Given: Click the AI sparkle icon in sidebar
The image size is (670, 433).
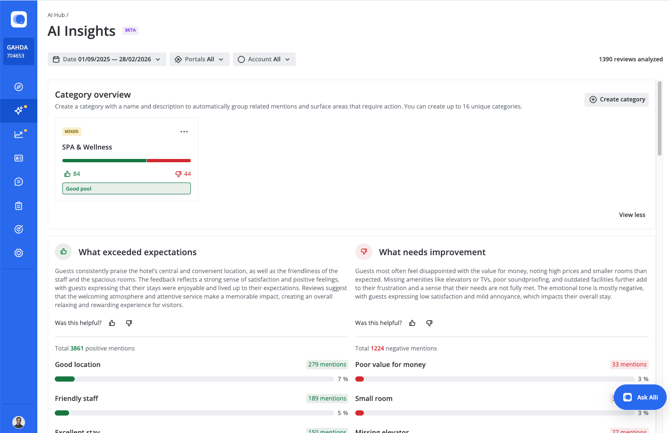Looking at the screenshot, I should coord(18,110).
